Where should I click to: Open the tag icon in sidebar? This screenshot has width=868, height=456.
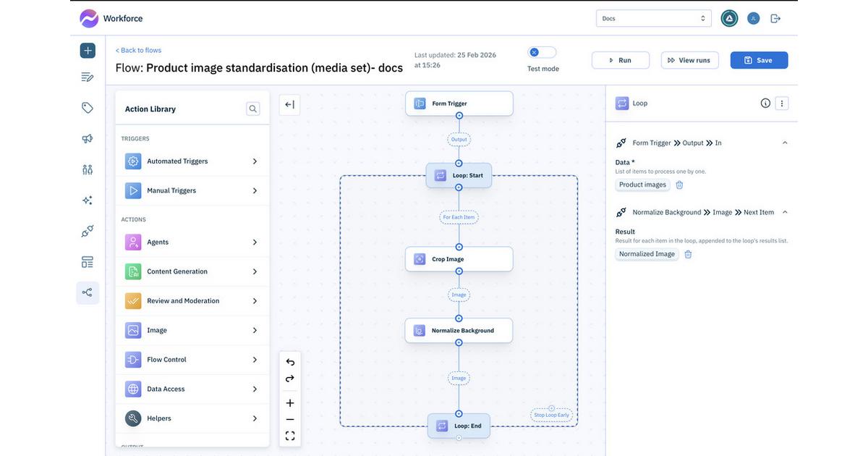88,108
